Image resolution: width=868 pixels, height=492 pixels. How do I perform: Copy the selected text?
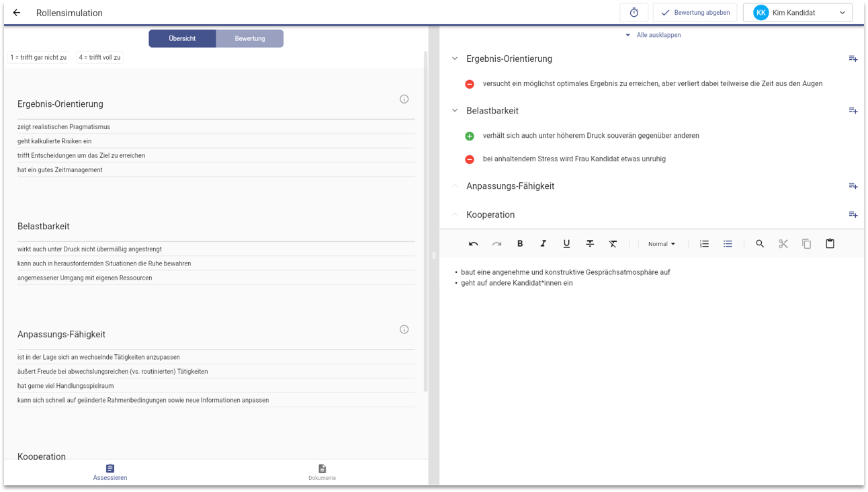[x=806, y=244]
